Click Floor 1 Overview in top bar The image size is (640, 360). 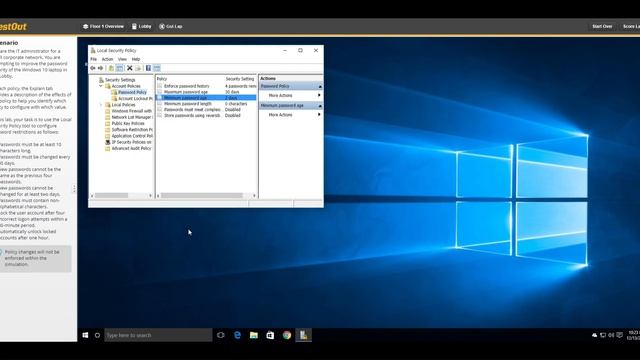103,27
